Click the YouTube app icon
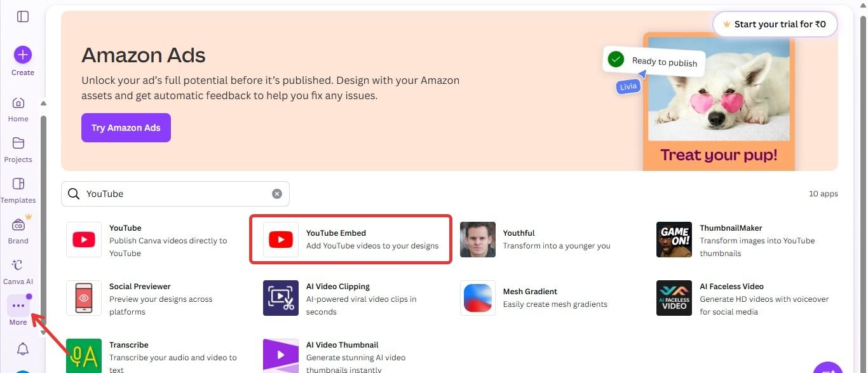The image size is (868, 373). click(84, 240)
